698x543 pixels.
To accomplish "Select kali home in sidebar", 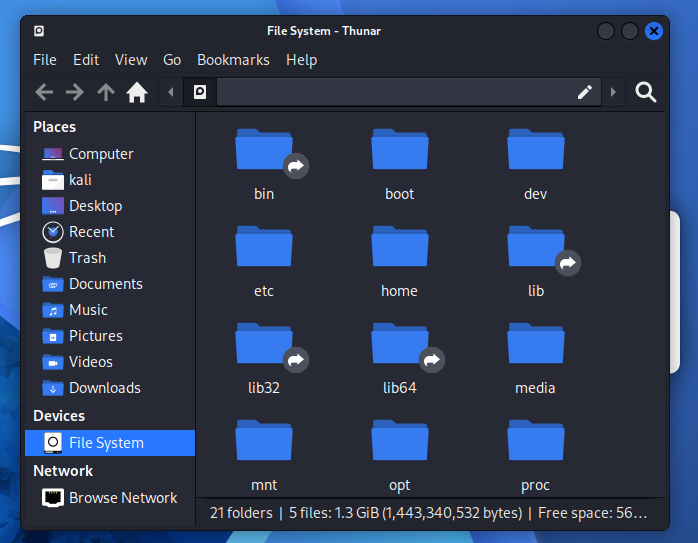I will click(110, 180).
